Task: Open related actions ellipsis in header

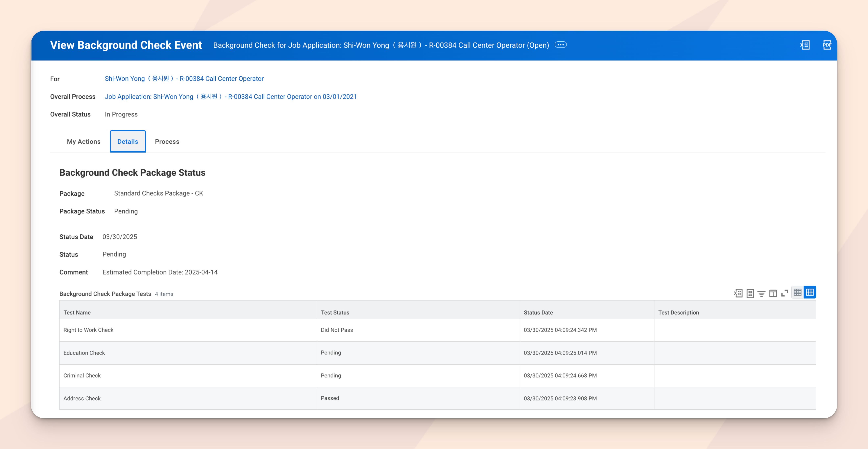Action: (561, 45)
